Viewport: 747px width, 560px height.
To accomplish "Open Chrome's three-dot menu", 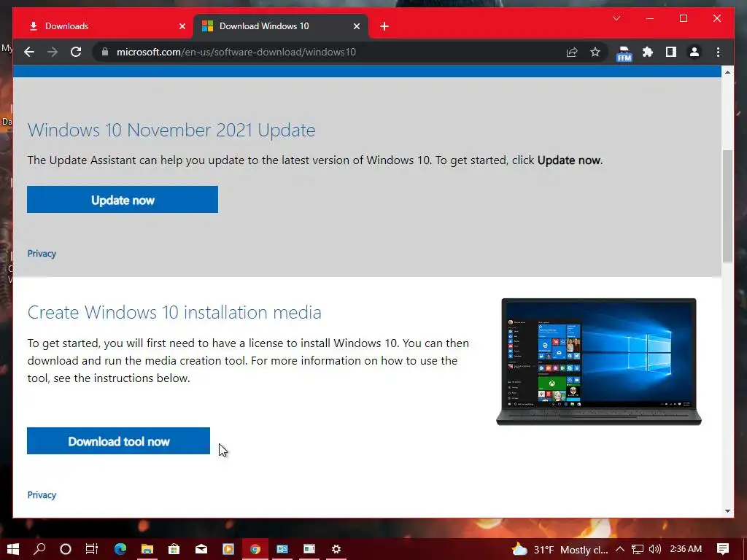I will coord(718,52).
